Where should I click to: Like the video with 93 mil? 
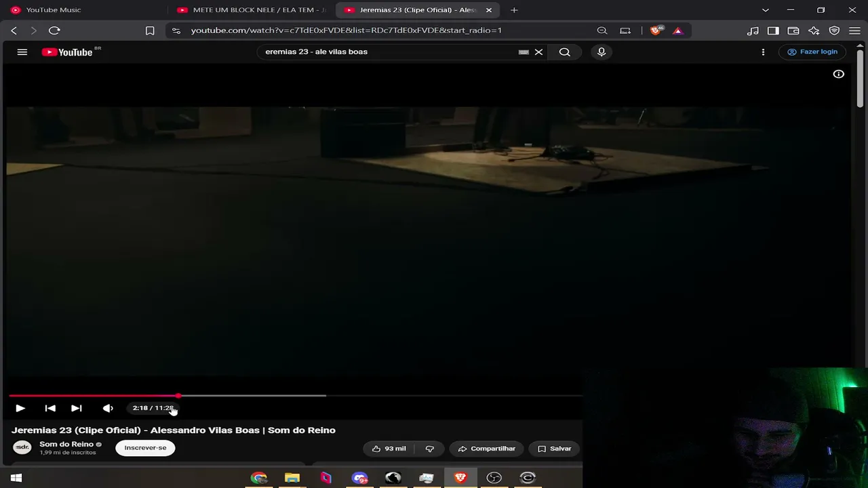click(389, 449)
